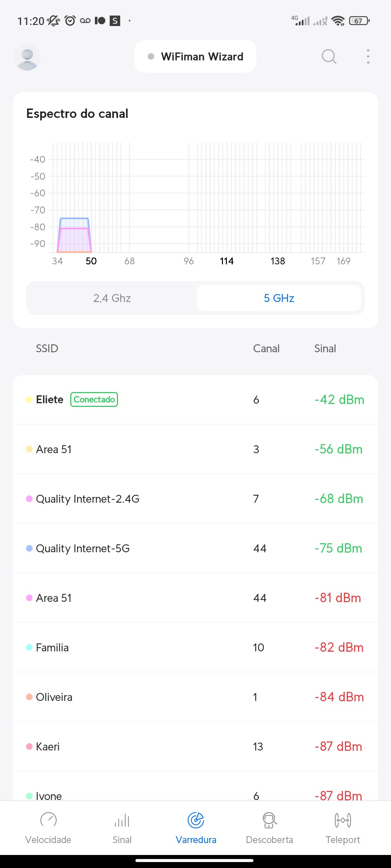Open the three-dot overflow menu
This screenshot has height=868, width=391.
(368, 56)
